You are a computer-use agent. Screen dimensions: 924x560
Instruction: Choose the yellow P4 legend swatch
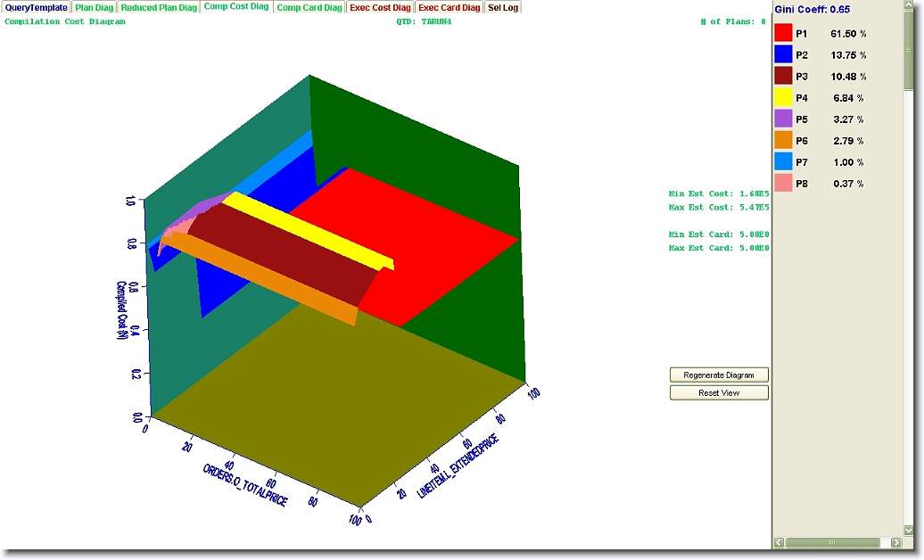[x=783, y=97]
